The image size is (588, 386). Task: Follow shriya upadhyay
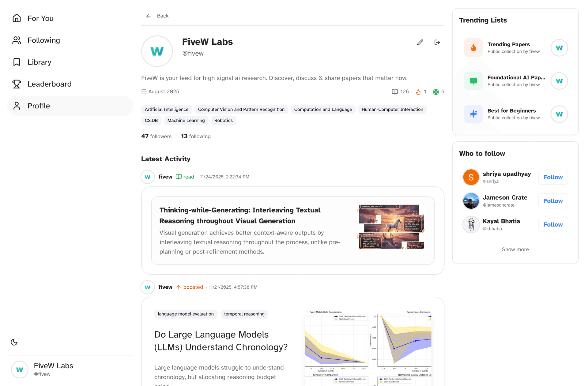[x=553, y=177]
